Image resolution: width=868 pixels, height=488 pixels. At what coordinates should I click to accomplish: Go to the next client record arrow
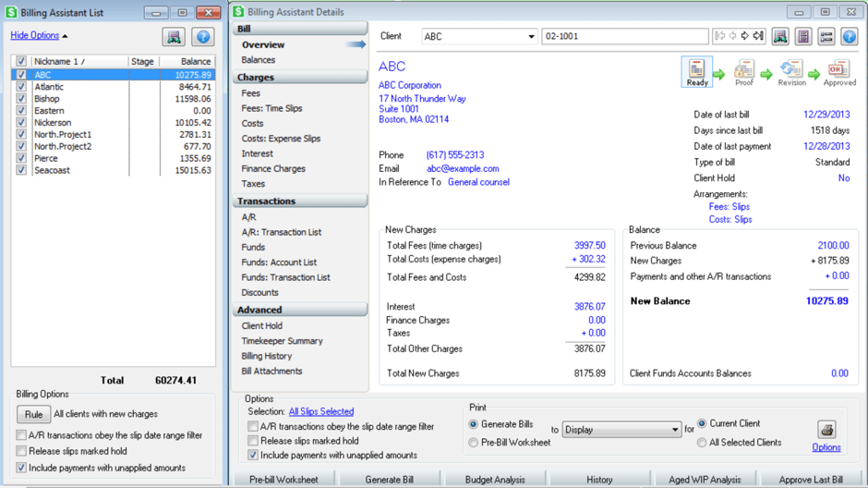745,37
